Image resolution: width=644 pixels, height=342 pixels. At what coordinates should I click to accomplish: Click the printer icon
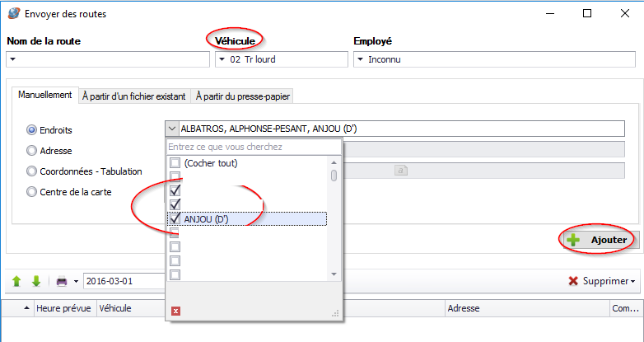tap(61, 281)
